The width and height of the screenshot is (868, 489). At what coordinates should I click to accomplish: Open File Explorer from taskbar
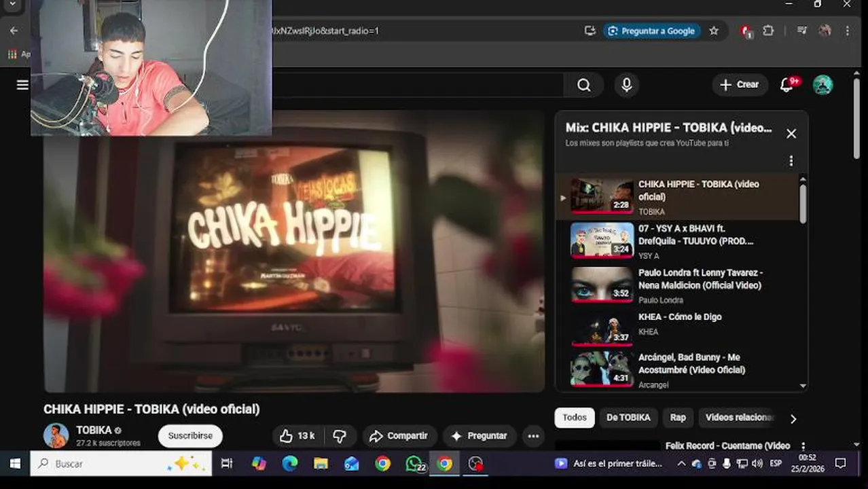321,463
